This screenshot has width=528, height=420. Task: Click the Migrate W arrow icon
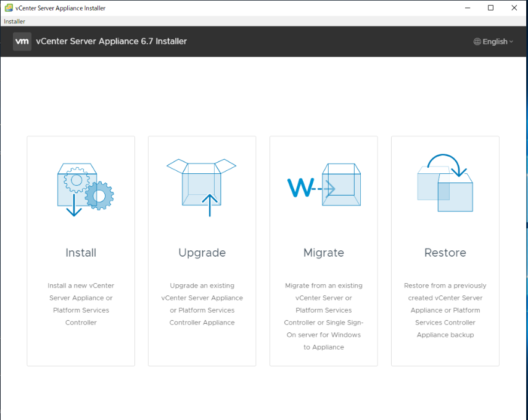pyautogui.click(x=324, y=184)
